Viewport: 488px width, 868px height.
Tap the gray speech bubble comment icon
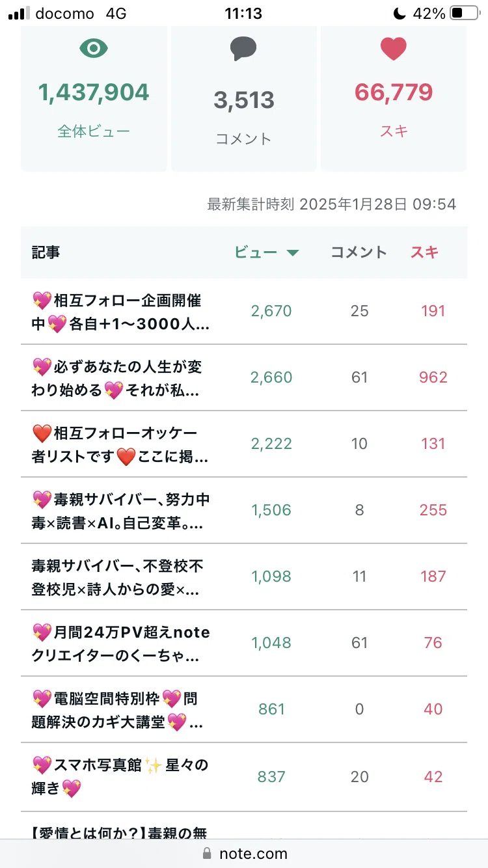243,49
